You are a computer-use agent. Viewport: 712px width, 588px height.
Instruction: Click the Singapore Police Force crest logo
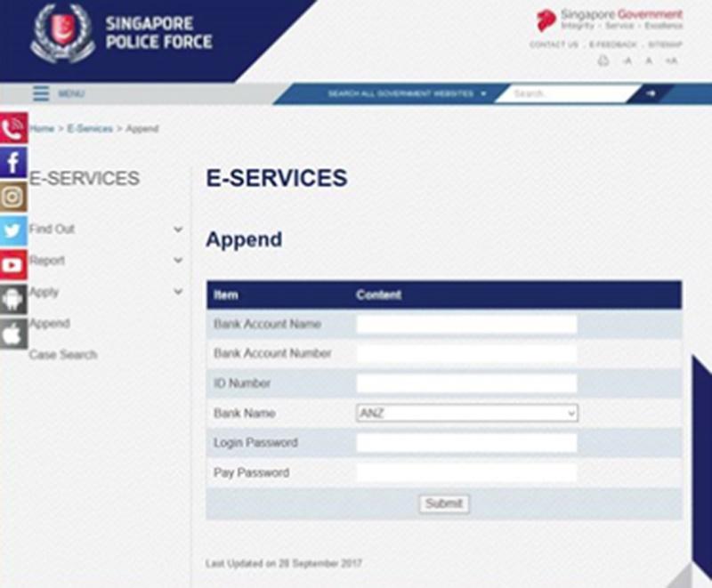pyautogui.click(x=63, y=33)
